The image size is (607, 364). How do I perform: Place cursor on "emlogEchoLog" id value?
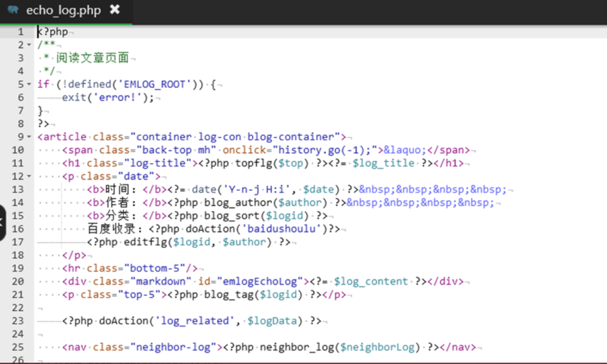tap(261, 281)
